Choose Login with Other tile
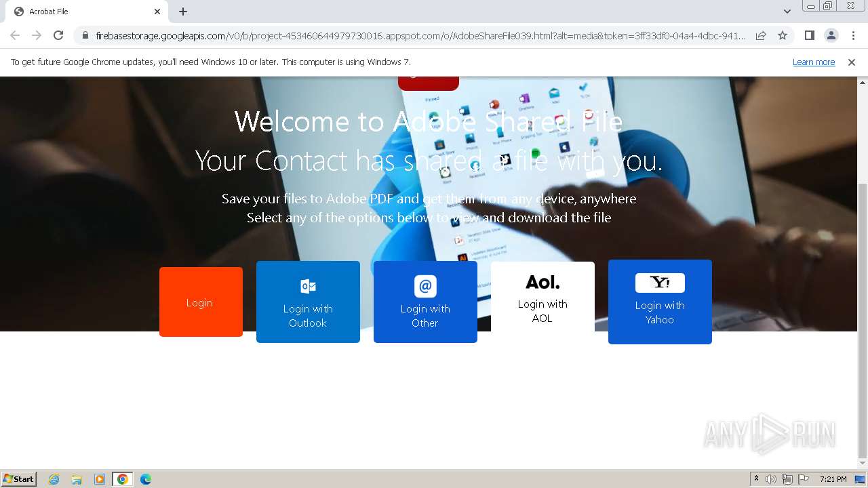868x488 pixels. pyautogui.click(x=425, y=302)
